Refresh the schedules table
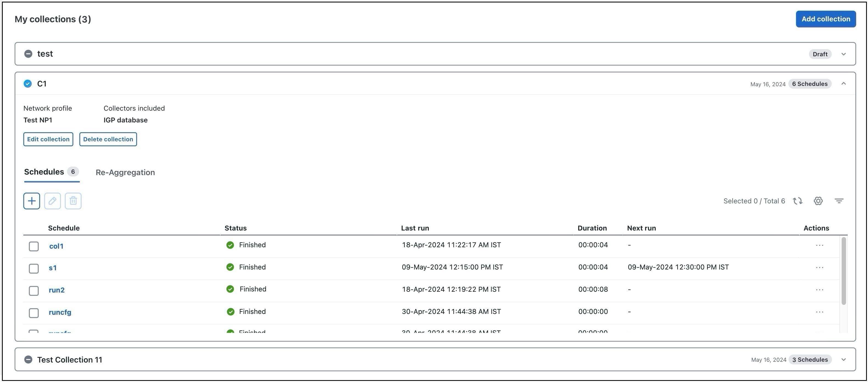 pos(798,201)
